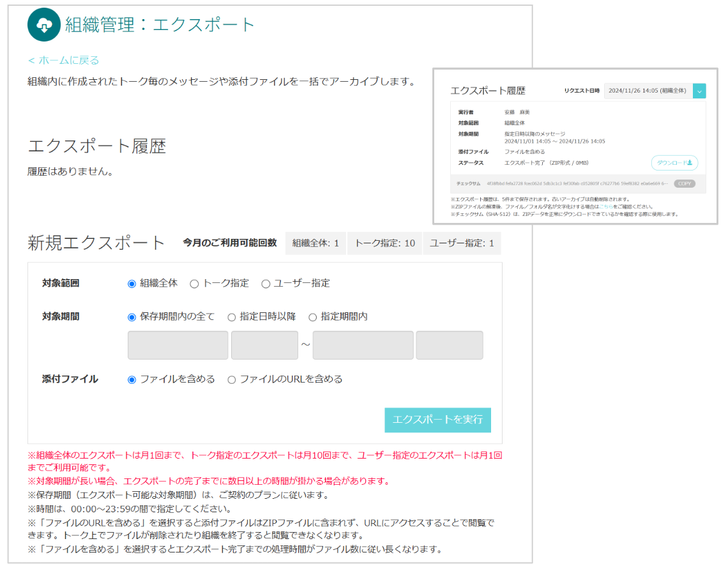Click the 履歴はありません。 message
Image resolution: width=728 pixels, height=571 pixels.
pos(70,171)
